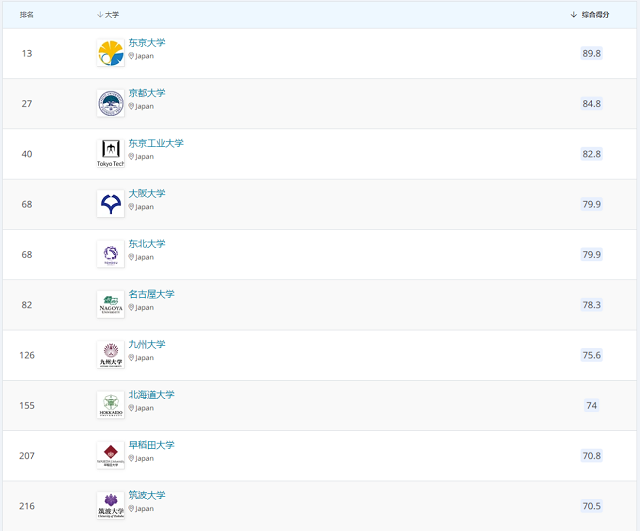Select rank 68 in the 大阪大学 row

tap(27, 204)
